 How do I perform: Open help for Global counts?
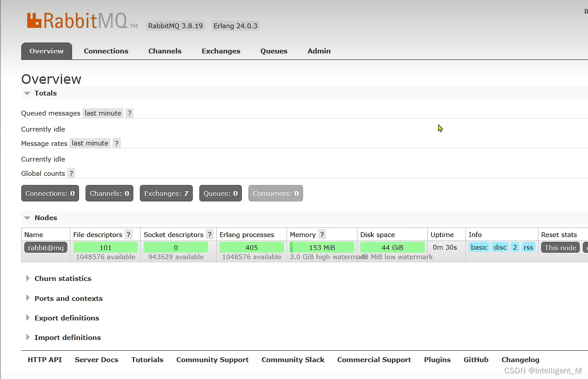point(71,173)
